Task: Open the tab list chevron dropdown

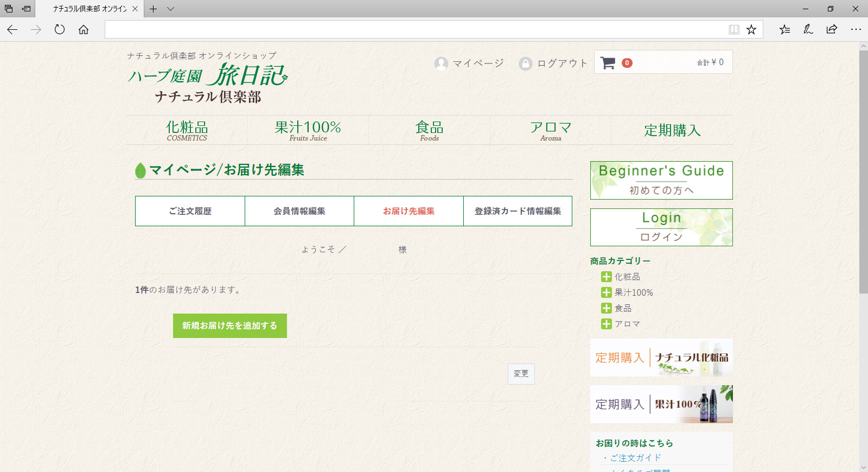Action: [x=170, y=9]
